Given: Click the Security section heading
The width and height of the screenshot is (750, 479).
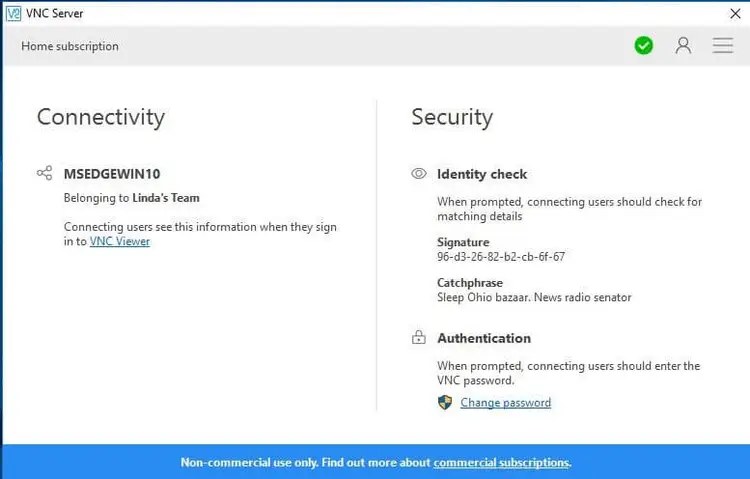Looking at the screenshot, I should tap(452, 117).
